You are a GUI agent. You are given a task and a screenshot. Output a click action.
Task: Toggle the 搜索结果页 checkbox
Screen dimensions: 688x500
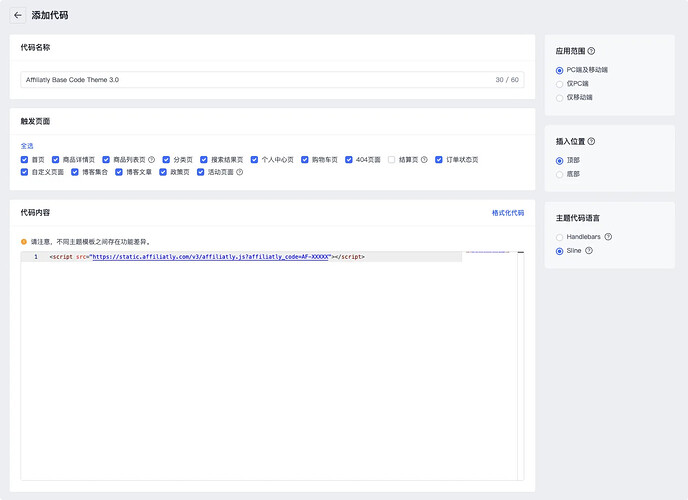tap(204, 160)
